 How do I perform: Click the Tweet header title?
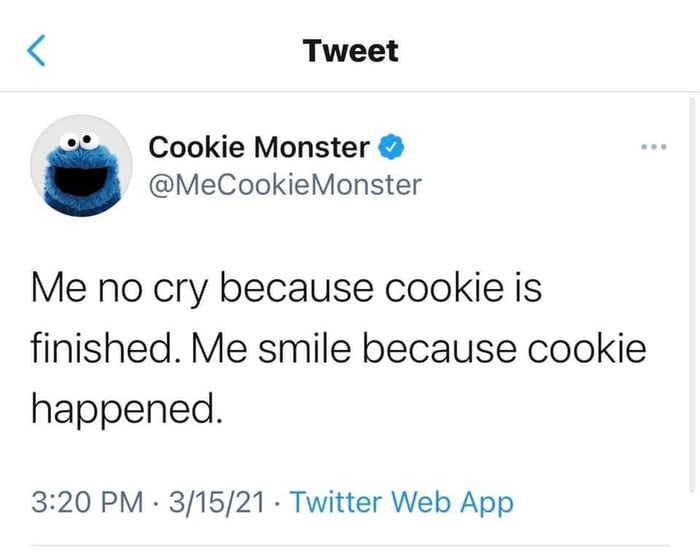pyautogui.click(x=351, y=51)
